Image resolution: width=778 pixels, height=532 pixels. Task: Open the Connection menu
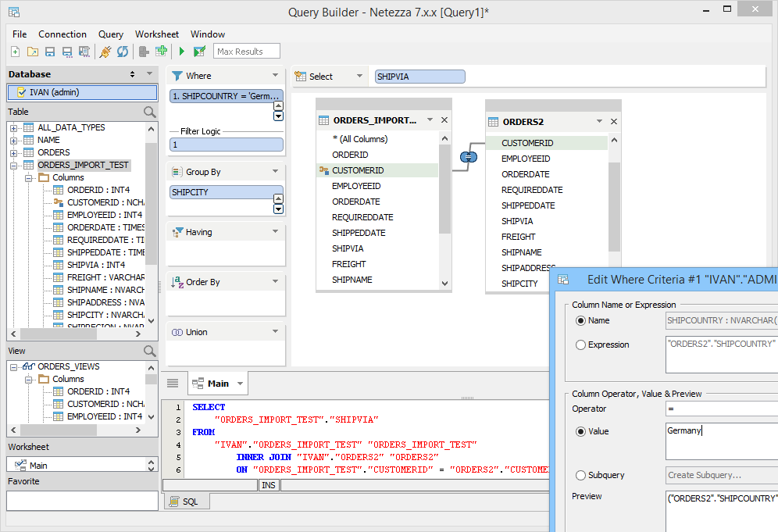[x=62, y=34]
